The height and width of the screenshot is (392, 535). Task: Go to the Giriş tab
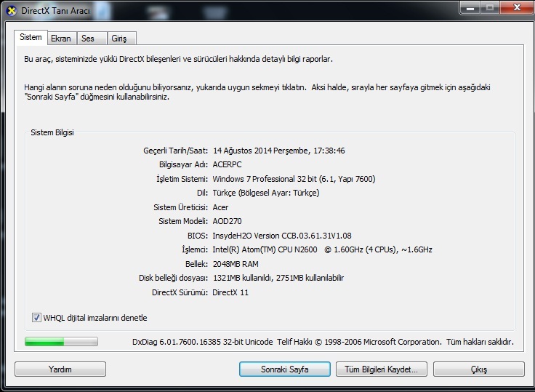118,39
